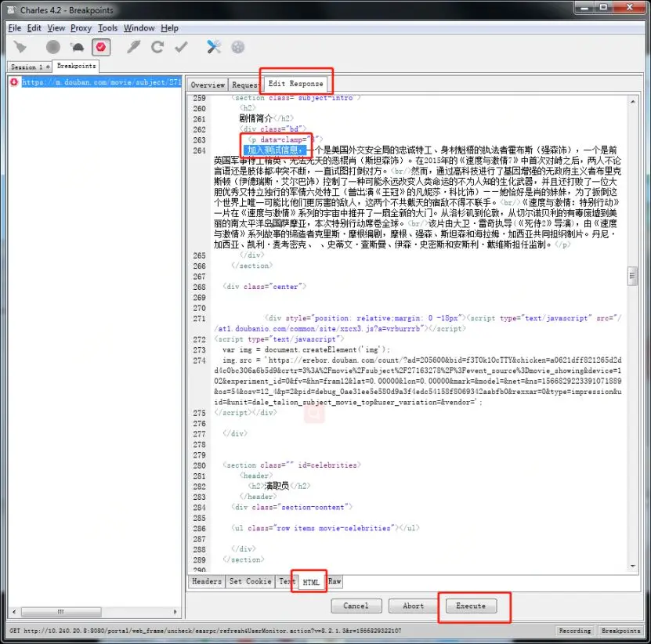This screenshot has width=651, height=644.
Task: Open the Help menu
Action: point(169,28)
